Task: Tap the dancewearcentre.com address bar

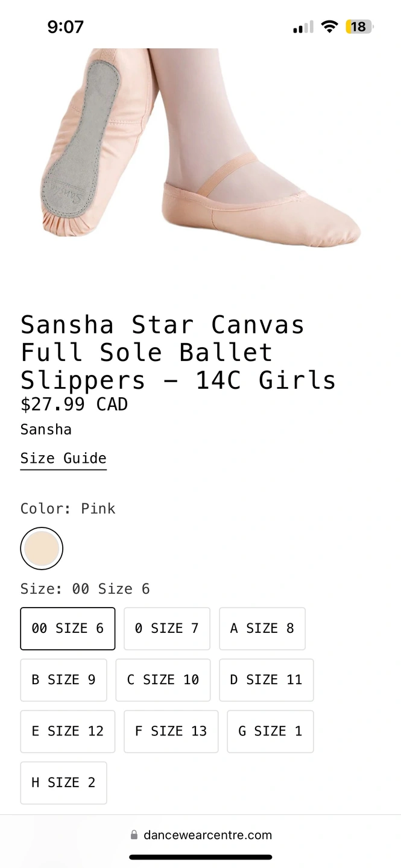Action: [x=207, y=835]
